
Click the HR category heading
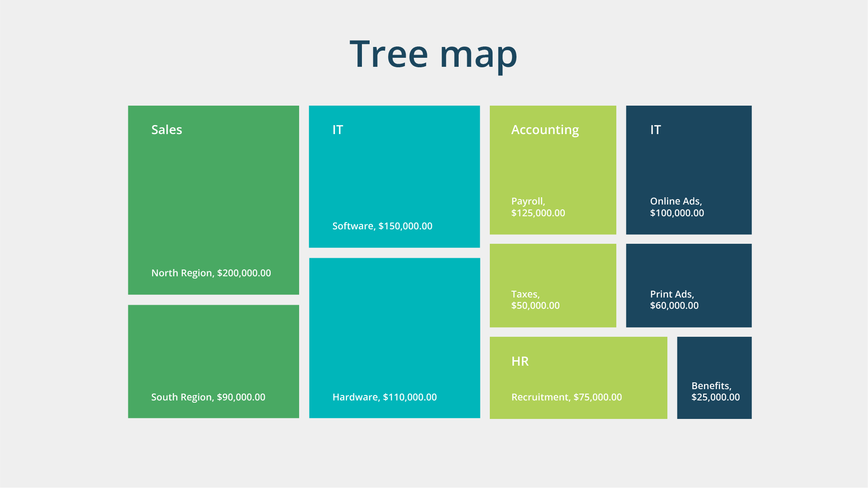[520, 361]
